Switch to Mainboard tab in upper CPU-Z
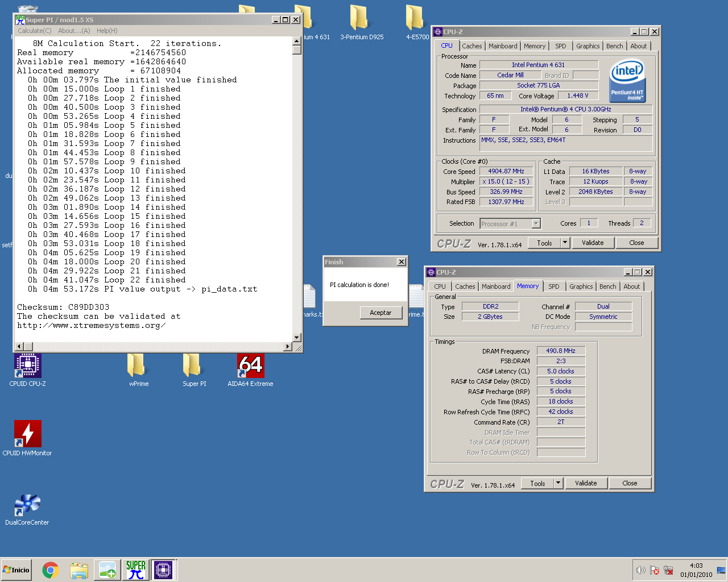Screen dimensions: 728x582 [503, 46]
